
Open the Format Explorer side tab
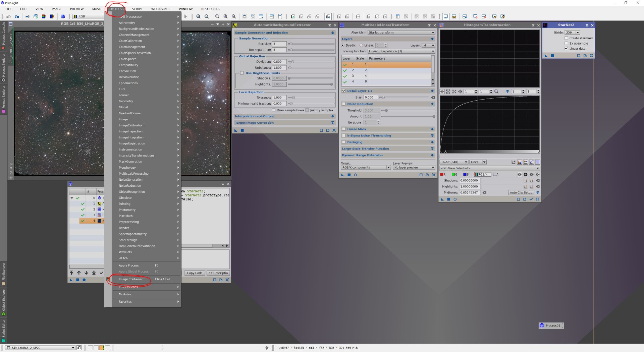pyautogui.click(x=3, y=99)
